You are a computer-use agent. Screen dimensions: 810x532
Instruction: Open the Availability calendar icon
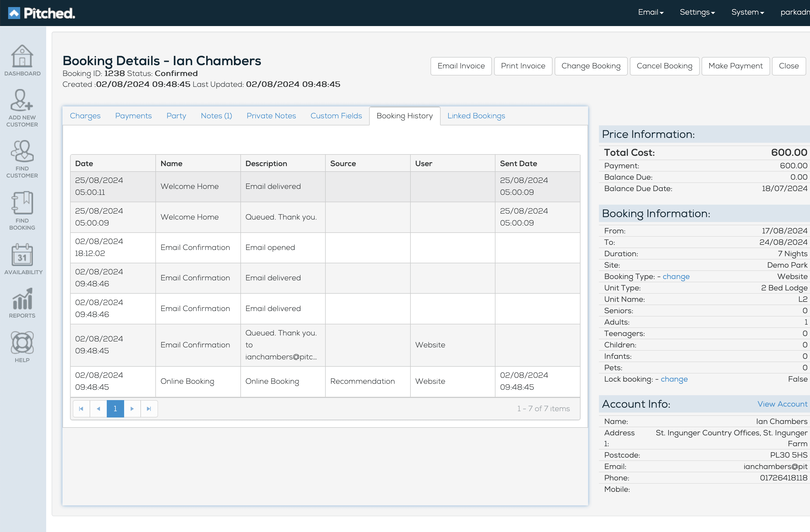click(22, 255)
